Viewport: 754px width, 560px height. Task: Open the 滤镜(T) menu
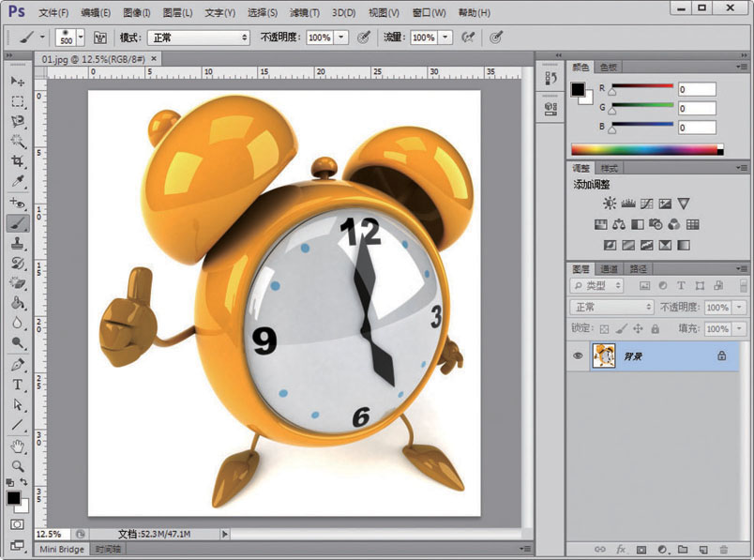[x=303, y=13]
